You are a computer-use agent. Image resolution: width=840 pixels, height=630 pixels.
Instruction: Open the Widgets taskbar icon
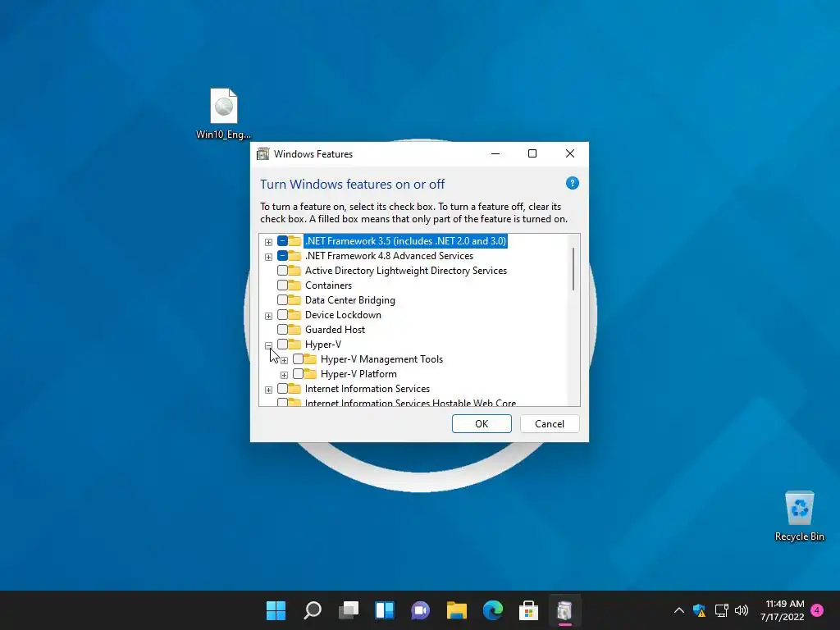[385, 610]
